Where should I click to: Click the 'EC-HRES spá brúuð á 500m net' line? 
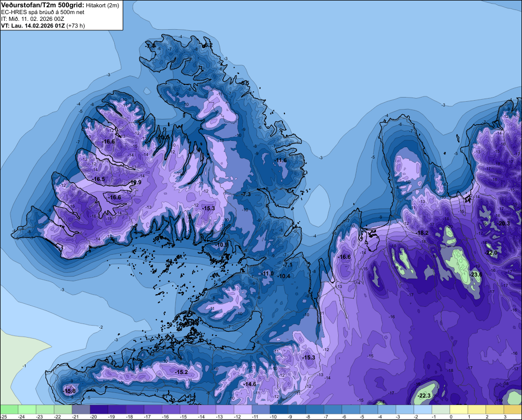point(43,12)
